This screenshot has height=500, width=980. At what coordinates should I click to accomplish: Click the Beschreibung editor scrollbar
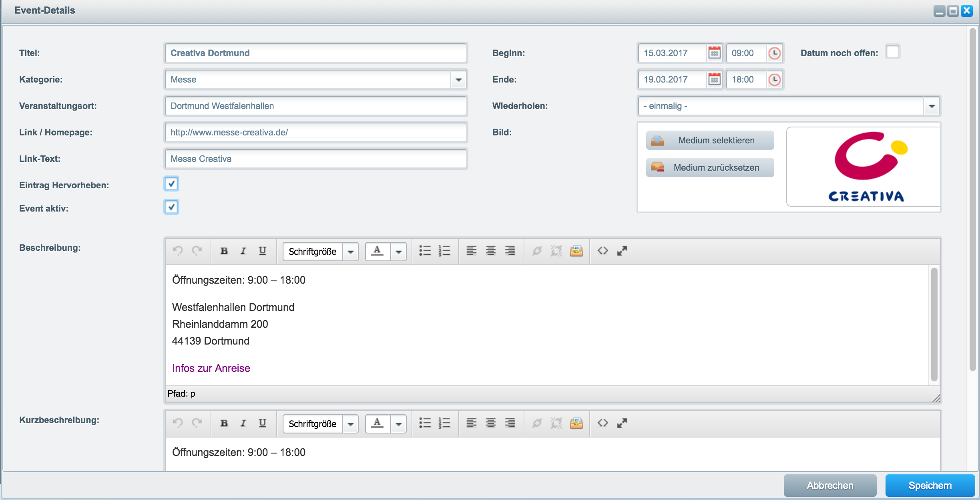(934, 324)
